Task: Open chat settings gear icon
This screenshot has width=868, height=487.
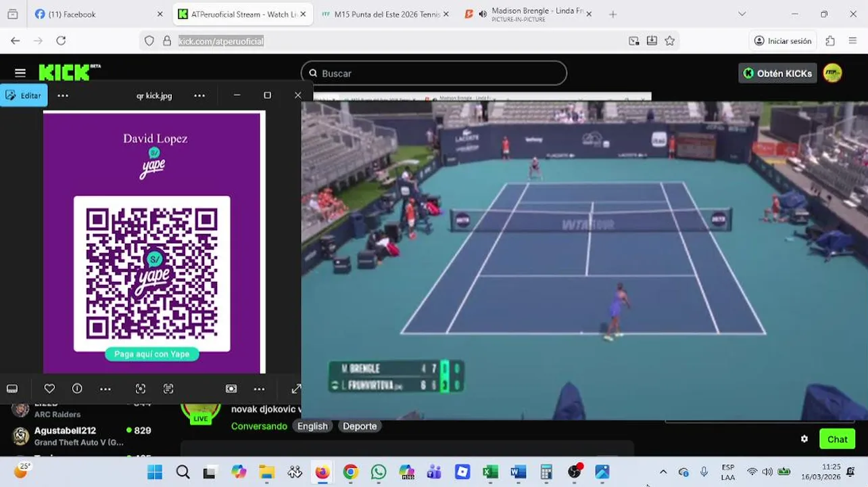Action: (x=804, y=439)
